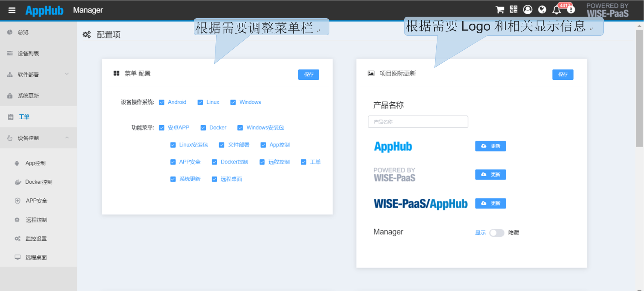Save the 菜单 配置 settings

point(308,74)
